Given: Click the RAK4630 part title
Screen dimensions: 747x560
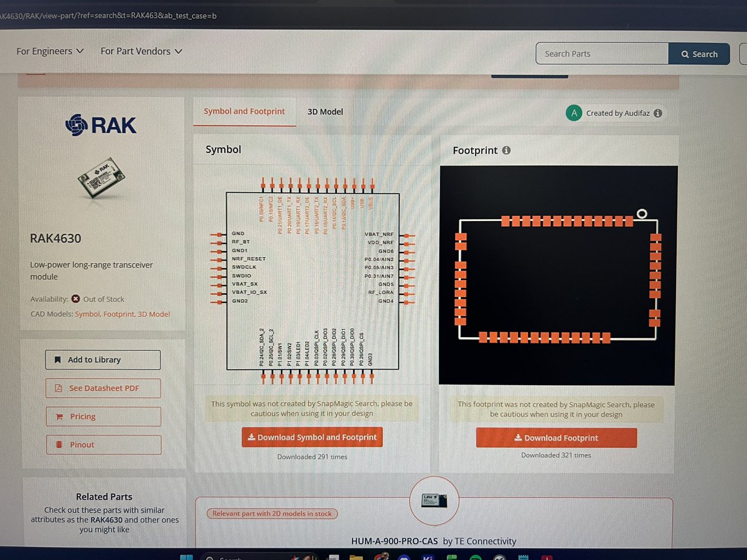Looking at the screenshot, I should point(55,238).
